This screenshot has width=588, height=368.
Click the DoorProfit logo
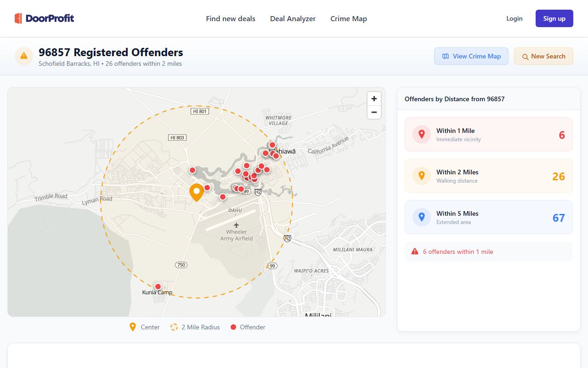44,18
